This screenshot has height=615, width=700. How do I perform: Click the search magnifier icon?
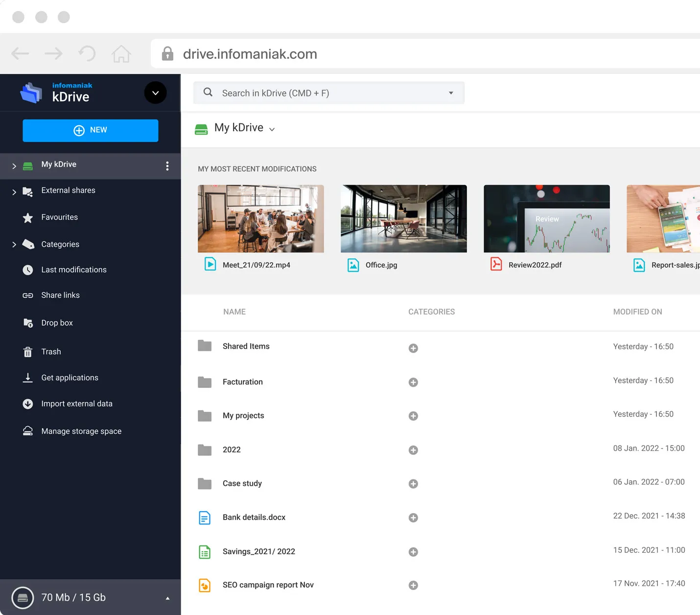[208, 92]
